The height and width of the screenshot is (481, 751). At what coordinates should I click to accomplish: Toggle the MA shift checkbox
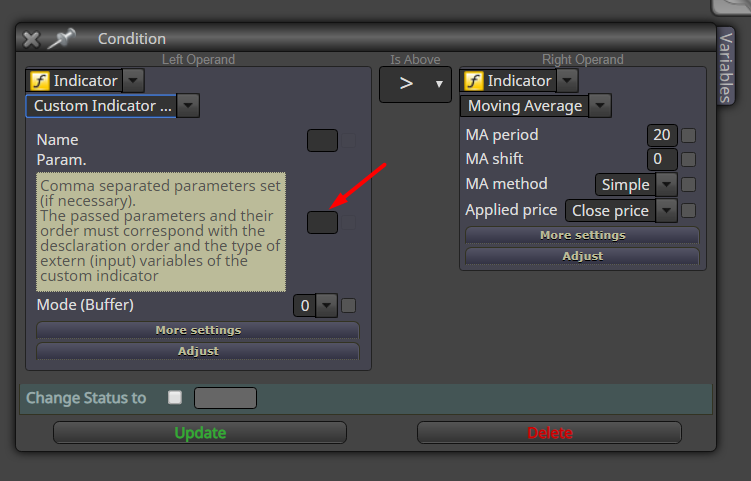coord(688,159)
